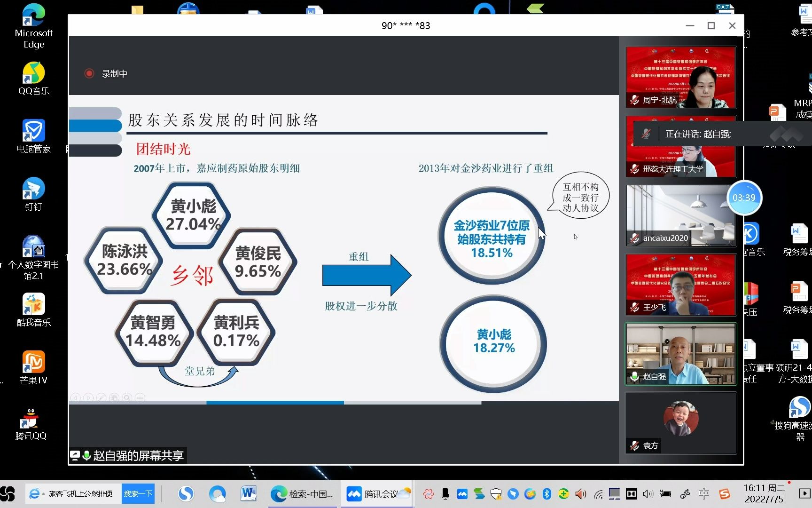Select the annotation pen tool on slide toolbar
Image resolution: width=812 pixels, height=508 pixels.
(x=101, y=397)
